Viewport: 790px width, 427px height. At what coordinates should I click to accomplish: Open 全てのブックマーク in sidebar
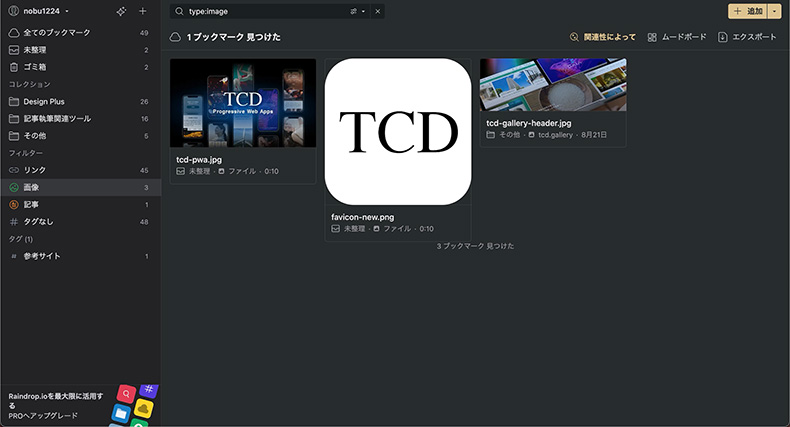[81, 33]
